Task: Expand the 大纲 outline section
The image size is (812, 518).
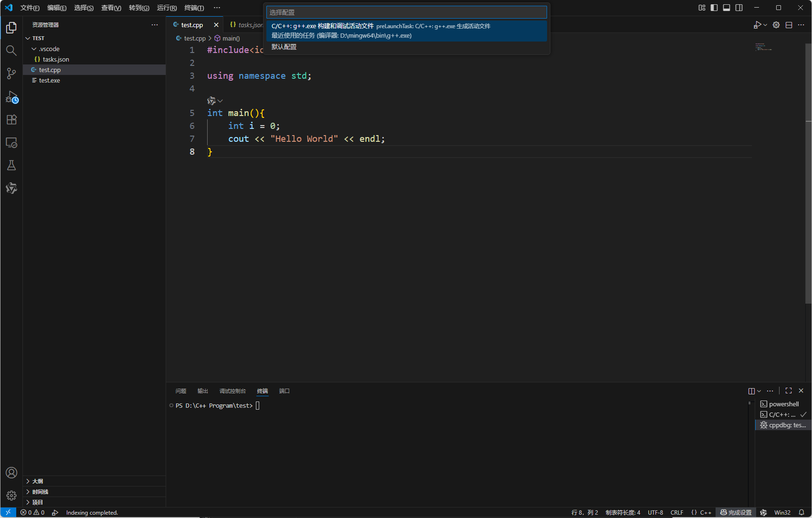Action: (37, 481)
